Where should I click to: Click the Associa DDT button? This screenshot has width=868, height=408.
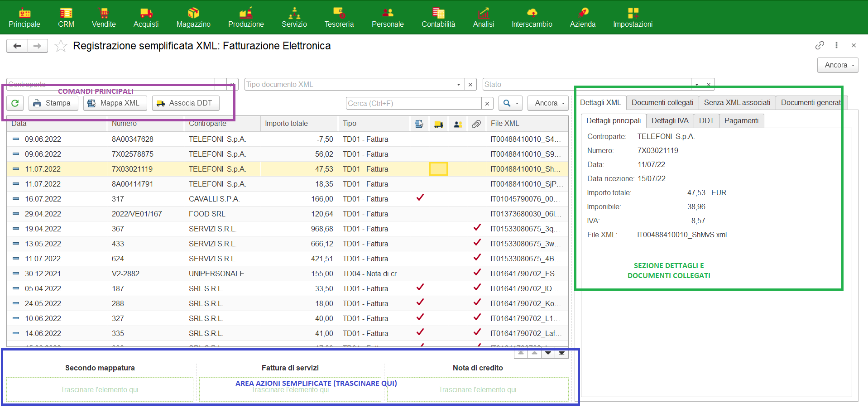[x=186, y=103]
